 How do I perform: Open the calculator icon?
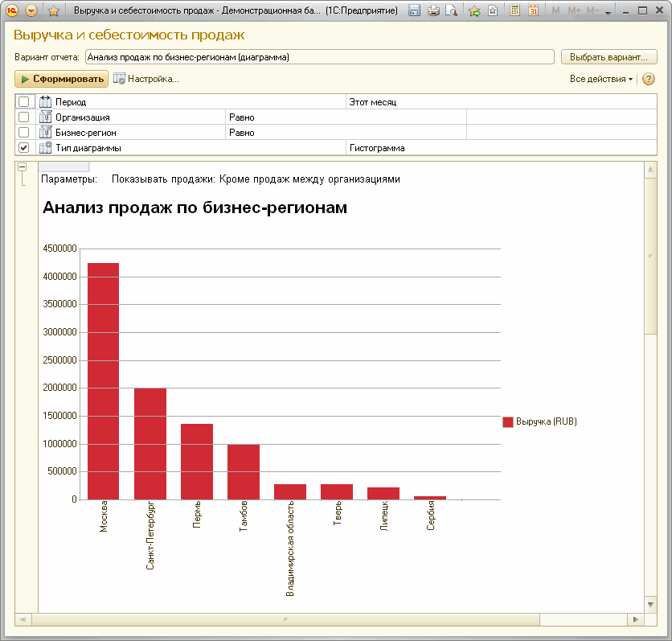pyautogui.click(x=514, y=11)
